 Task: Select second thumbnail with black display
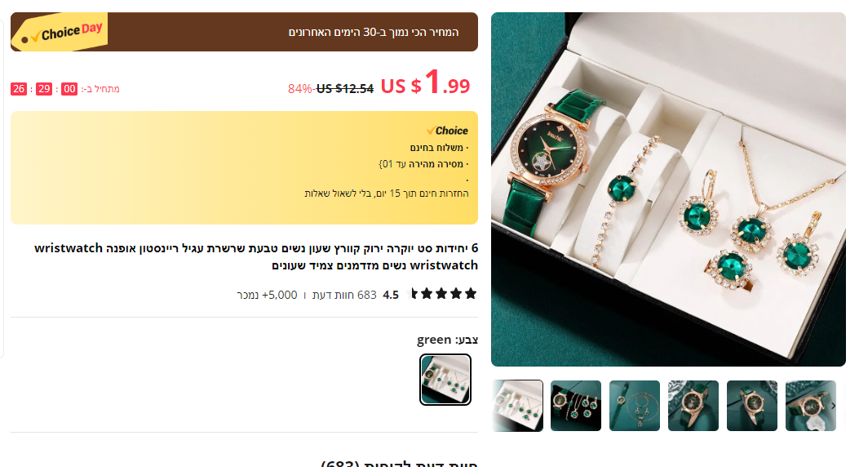tap(576, 406)
